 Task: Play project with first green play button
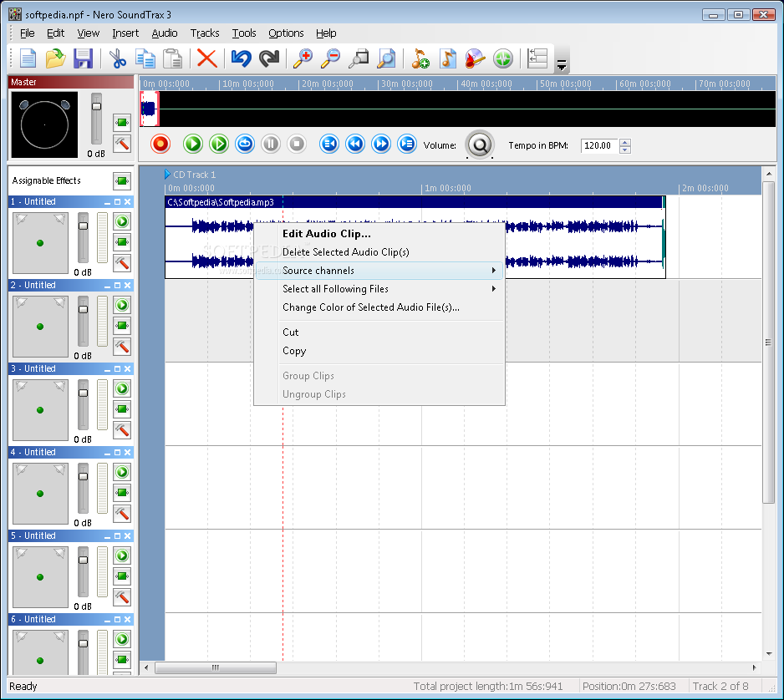(192, 144)
